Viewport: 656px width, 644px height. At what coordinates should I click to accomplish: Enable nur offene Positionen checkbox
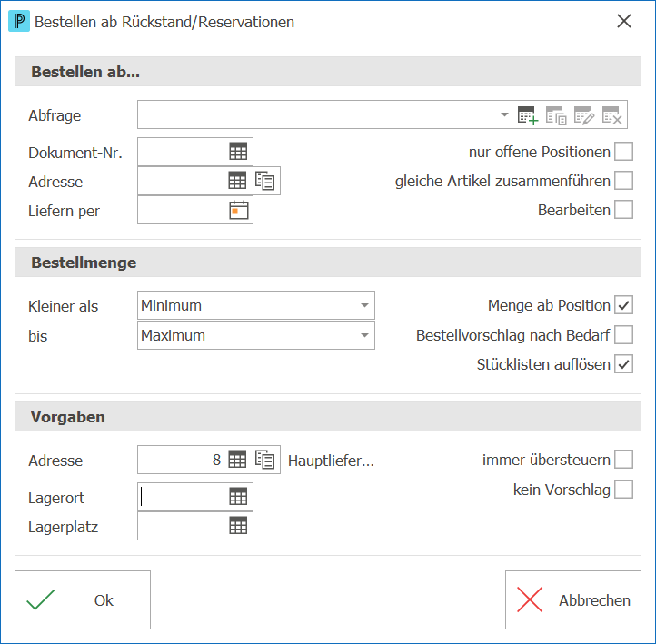[x=623, y=152]
